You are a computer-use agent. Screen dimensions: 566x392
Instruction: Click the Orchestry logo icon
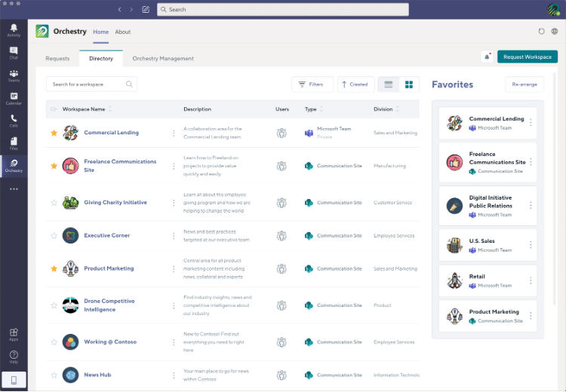pyautogui.click(x=42, y=32)
